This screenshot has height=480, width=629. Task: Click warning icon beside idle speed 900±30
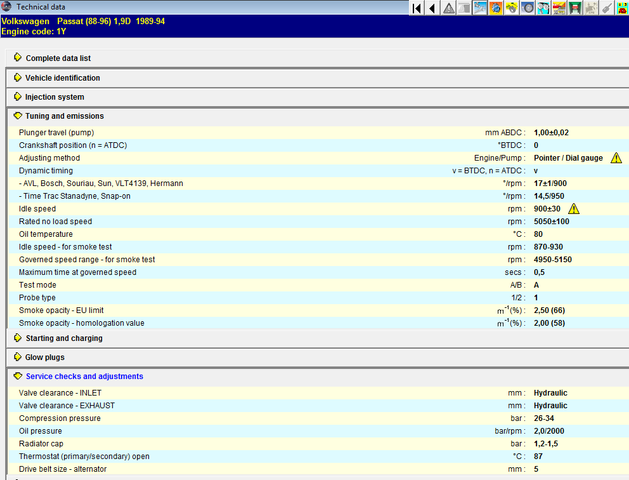pos(574,209)
